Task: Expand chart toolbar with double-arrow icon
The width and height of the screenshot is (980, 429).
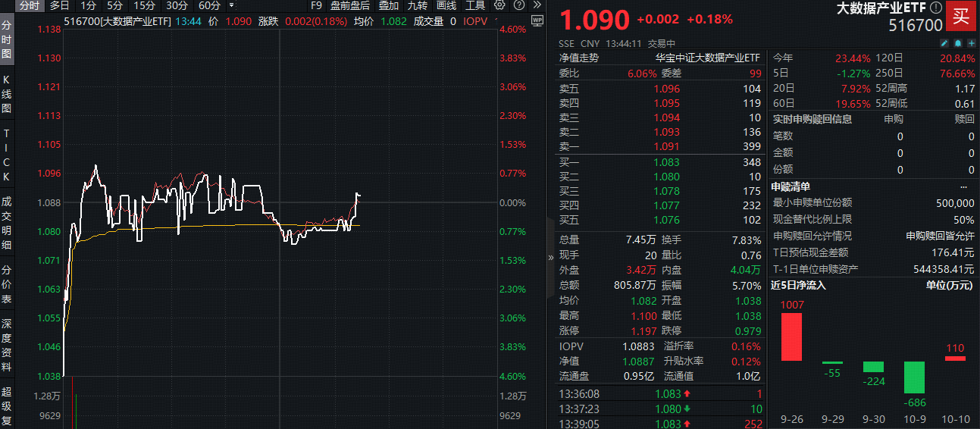Action: 537,5
